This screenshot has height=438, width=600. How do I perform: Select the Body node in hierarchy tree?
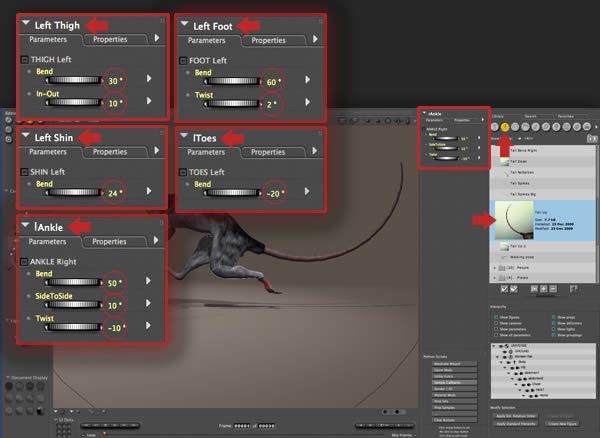pos(522,362)
